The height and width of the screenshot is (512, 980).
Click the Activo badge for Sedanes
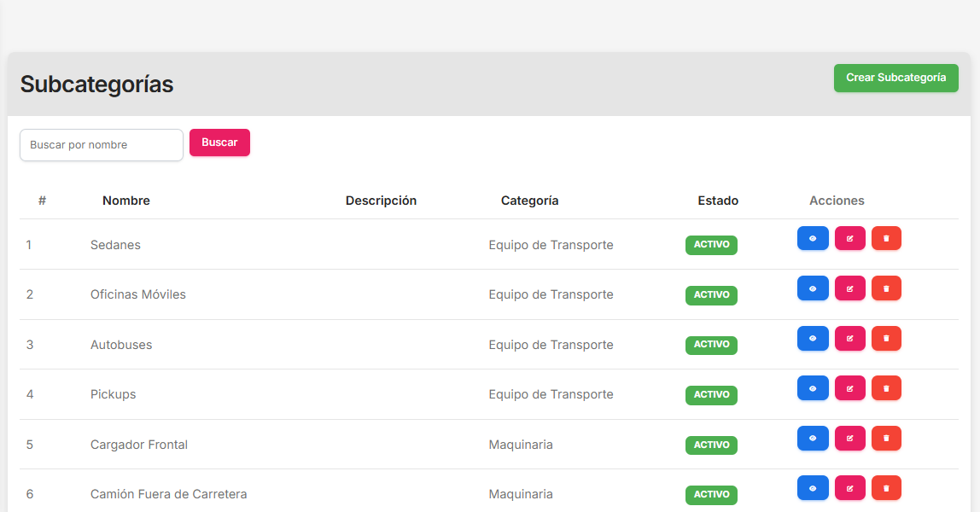click(x=711, y=245)
